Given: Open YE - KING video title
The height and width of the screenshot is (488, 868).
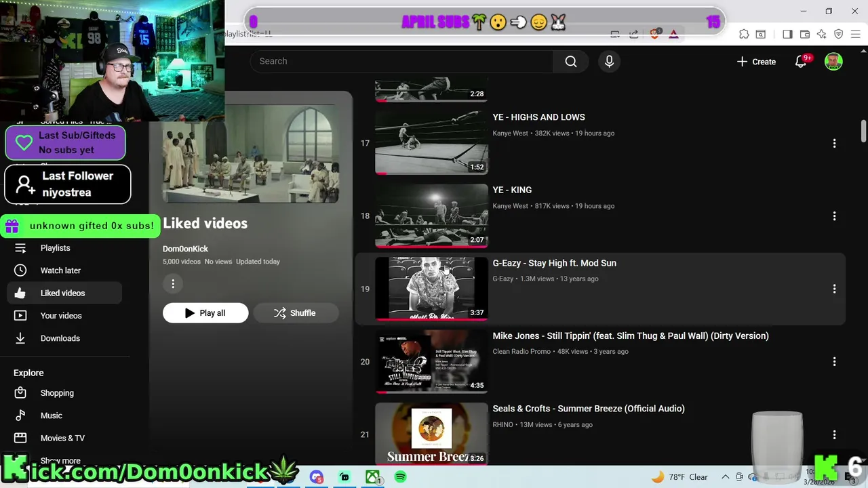Looking at the screenshot, I should [x=512, y=190].
